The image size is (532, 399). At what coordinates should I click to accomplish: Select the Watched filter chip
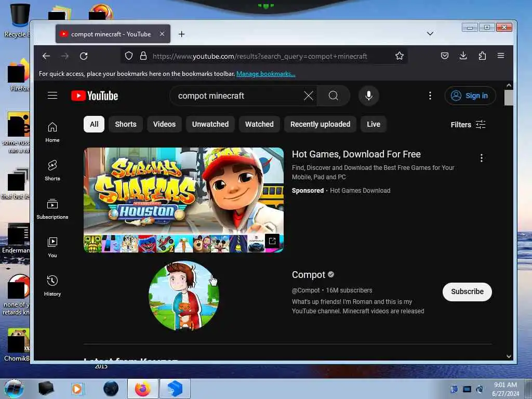click(259, 124)
